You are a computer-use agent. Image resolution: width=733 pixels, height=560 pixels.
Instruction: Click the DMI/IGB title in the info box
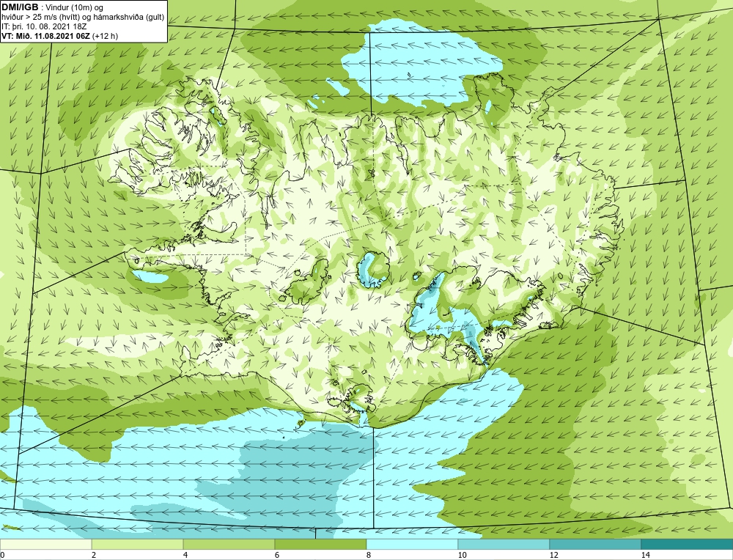tap(20, 7)
